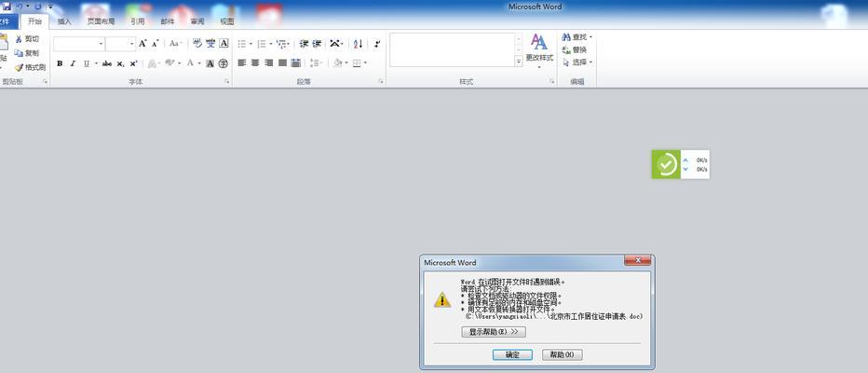Screen dimensions: 868x373
Task: Click the Redo icon in quick access toolbar
Action: (37, 7)
